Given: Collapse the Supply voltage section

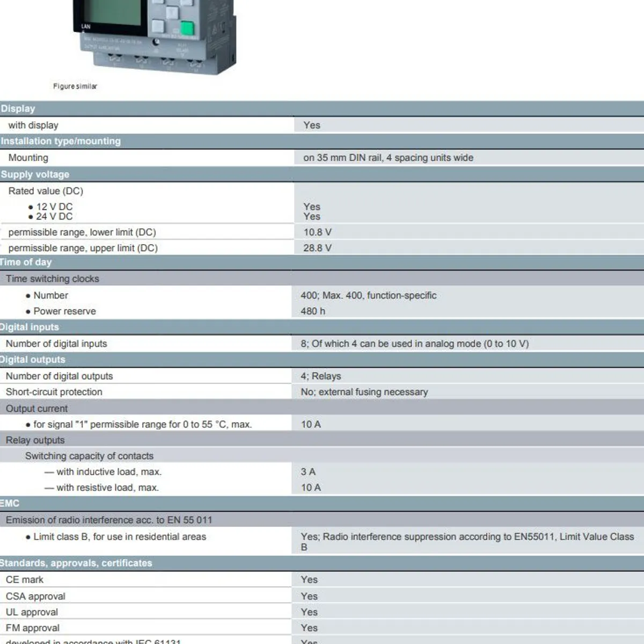Looking at the screenshot, I should pos(34,174).
